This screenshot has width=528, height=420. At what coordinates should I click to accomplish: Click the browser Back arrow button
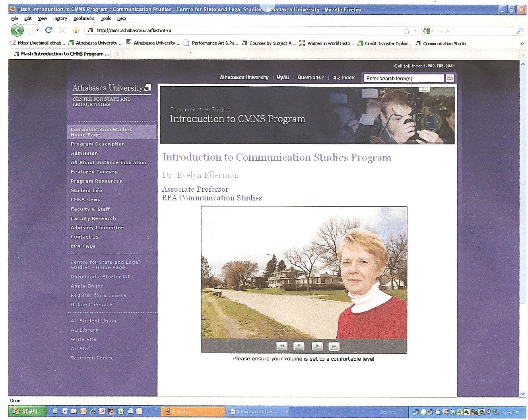(x=17, y=30)
